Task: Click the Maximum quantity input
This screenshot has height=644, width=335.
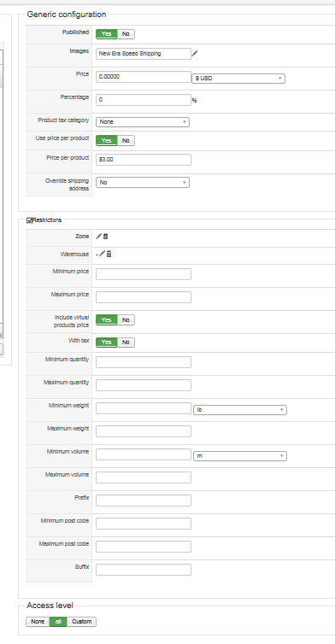Action: (x=144, y=385)
